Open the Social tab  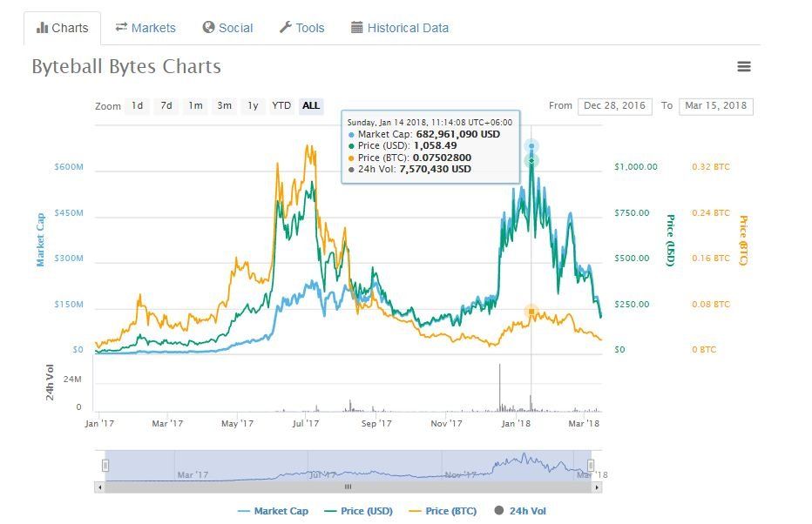[x=228, y=28]
